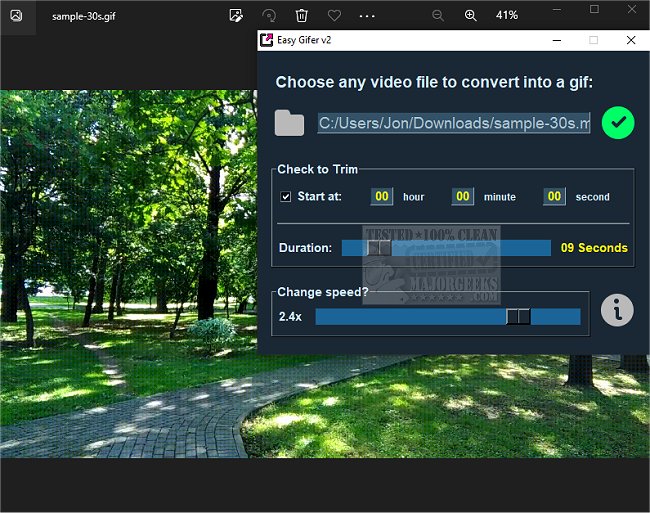Maximize the Photos window
Image resolution: width=650 pixels, height=513 pixels.
click(x=594, y=9)
